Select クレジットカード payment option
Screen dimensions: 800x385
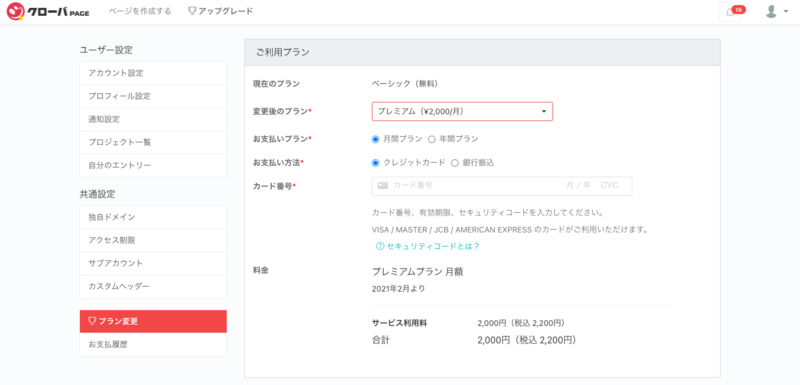click(376, 163)
